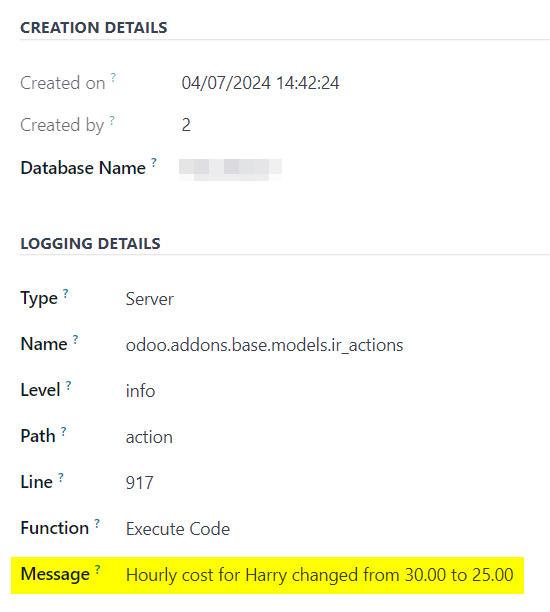The image size is (550, 612).
Task: Click the Path value action
Action: (x=149, y=437)
